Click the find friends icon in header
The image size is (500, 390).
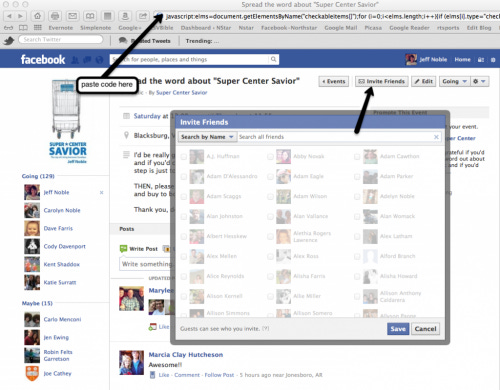pyautogui.click(x=481, y=60)
